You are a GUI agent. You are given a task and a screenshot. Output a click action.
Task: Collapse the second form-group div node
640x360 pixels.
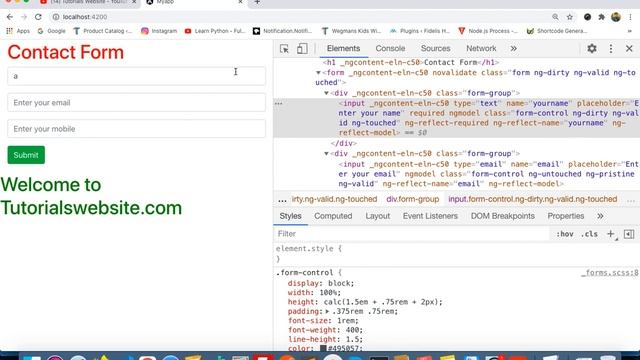click(327, 153)
